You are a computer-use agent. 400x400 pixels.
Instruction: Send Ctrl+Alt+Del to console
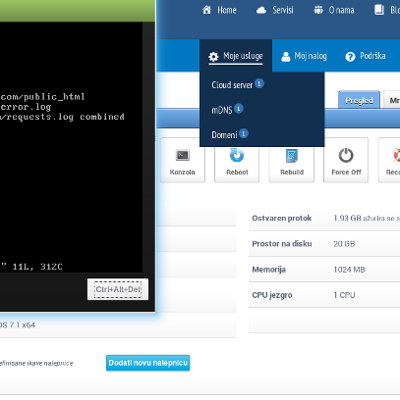pos(118,289)
